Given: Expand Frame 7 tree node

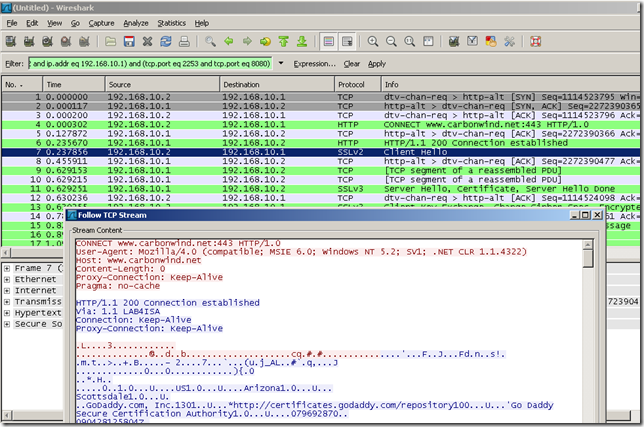Looking at the screenshot, I should (7, 269).
